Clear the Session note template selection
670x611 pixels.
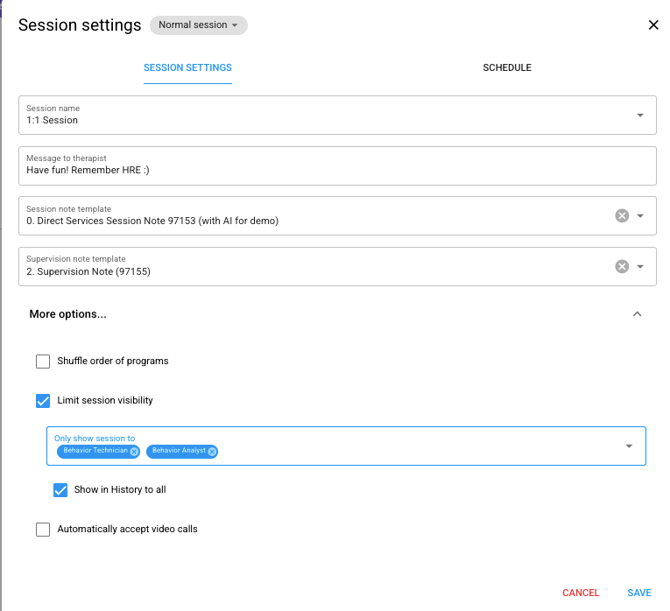pos(622,216)
